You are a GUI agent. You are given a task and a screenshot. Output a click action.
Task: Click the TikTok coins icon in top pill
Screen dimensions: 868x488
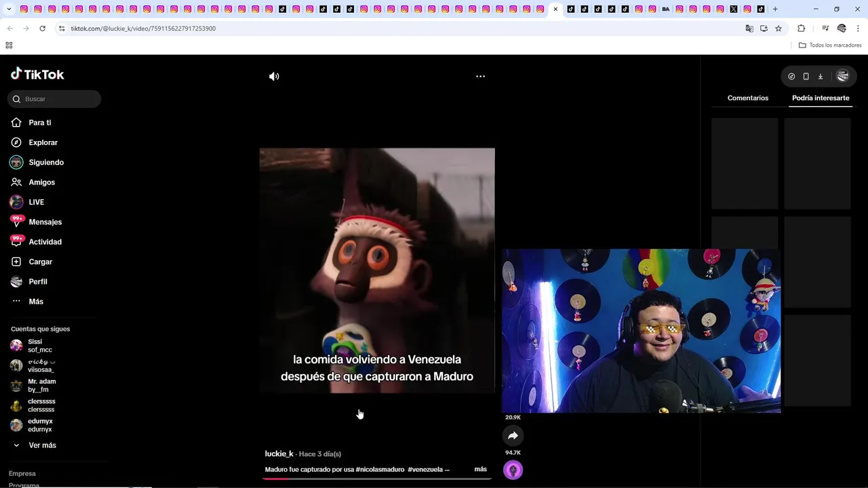pos(791,77)
